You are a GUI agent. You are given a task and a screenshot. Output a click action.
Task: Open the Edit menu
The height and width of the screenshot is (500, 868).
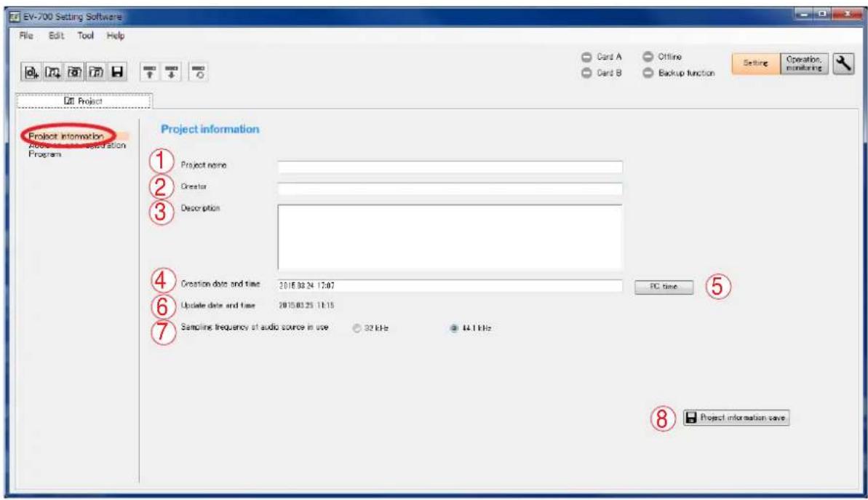[x=56, y=36]
